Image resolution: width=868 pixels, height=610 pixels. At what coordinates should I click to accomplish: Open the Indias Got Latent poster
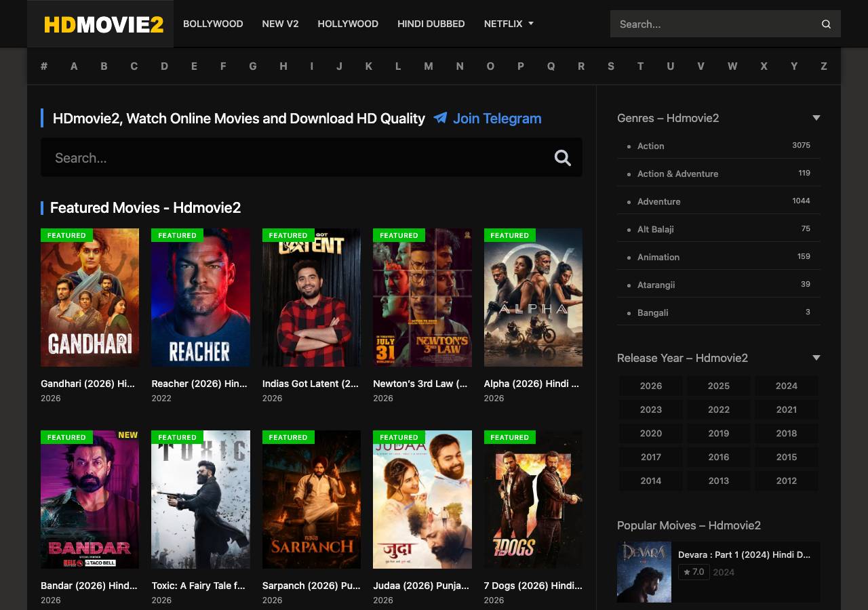coord(311,298)
